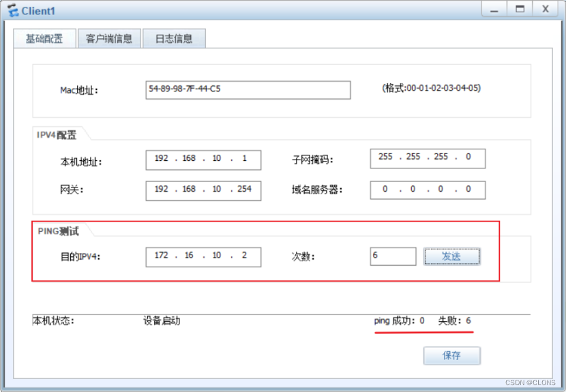This screenshot has width=566, height=392.
Task: Click the 目的IPV4 address field
Action: 203,257
